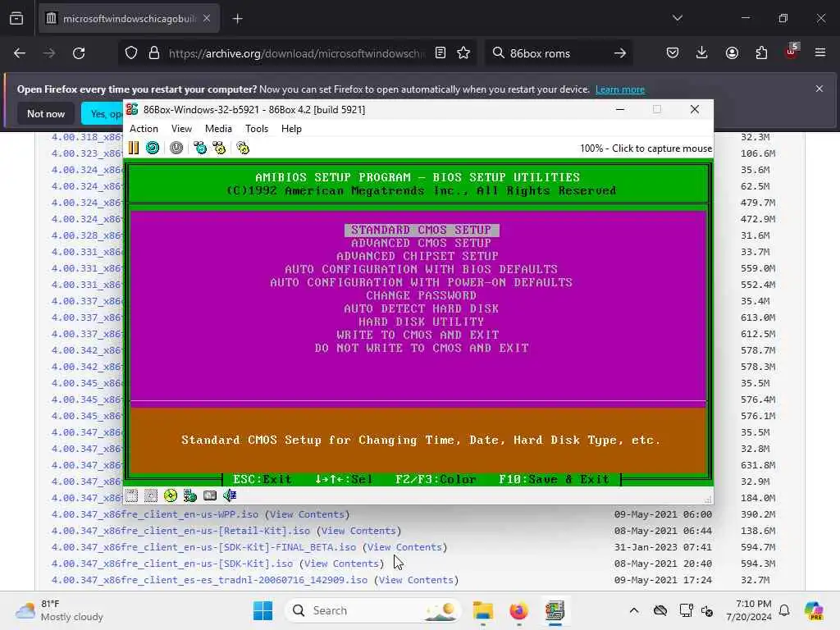Dismiss the Firefox startup notification bar

819,89
